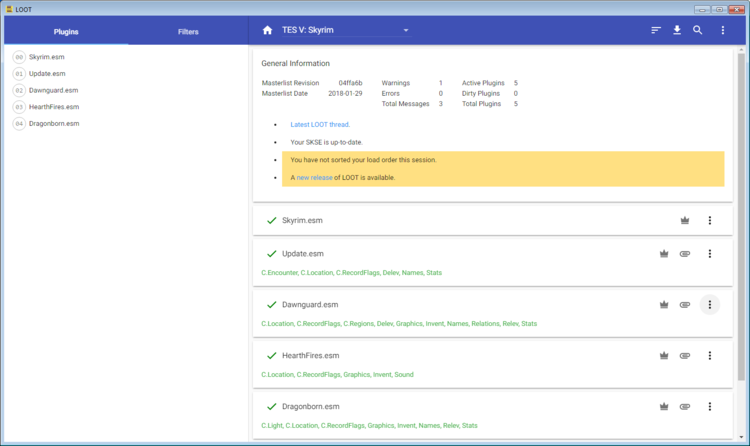Image resolution: width=750 pixels, height=446 pixels.
Task: Select Dawnguard.esm in the sidebar list
Action: [x=53, y=90]
